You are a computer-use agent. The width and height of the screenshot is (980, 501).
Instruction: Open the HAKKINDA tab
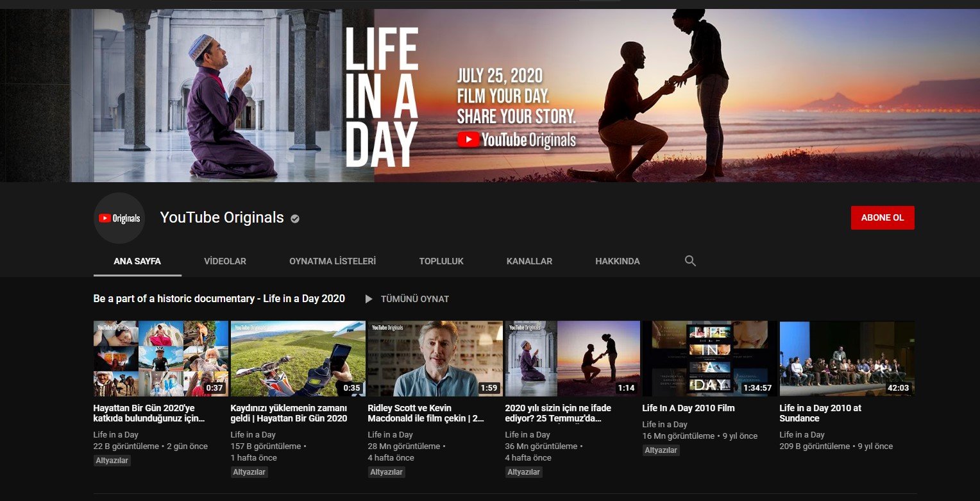coord(618,261)
